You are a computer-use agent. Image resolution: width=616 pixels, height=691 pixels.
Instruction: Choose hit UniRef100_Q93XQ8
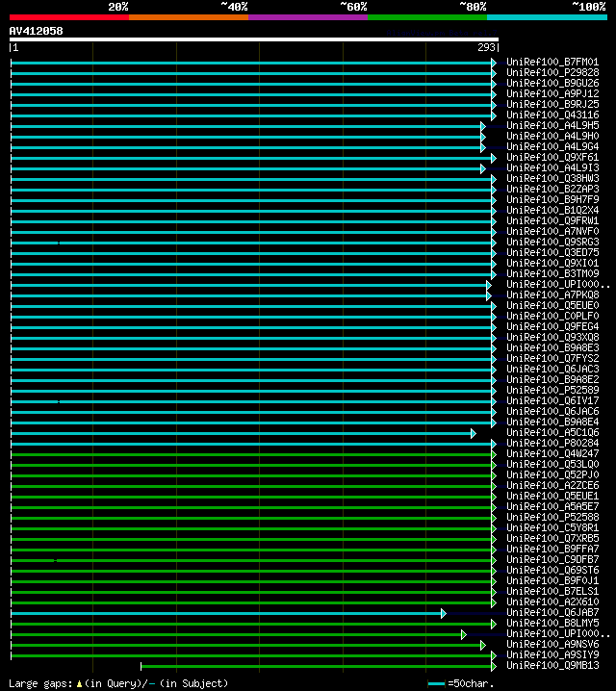click(552, 337)
